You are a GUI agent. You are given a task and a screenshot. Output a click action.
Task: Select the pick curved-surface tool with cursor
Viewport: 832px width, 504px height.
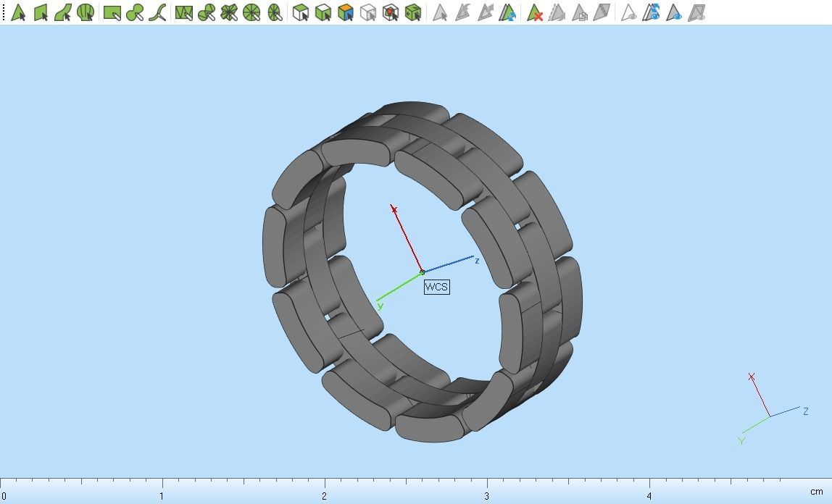pyautogui.click(x=62, y=12)
